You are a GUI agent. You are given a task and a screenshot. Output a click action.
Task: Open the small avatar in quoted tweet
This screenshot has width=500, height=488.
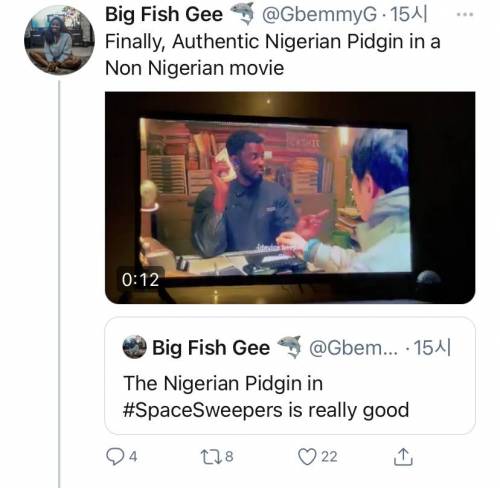[134, 347]
